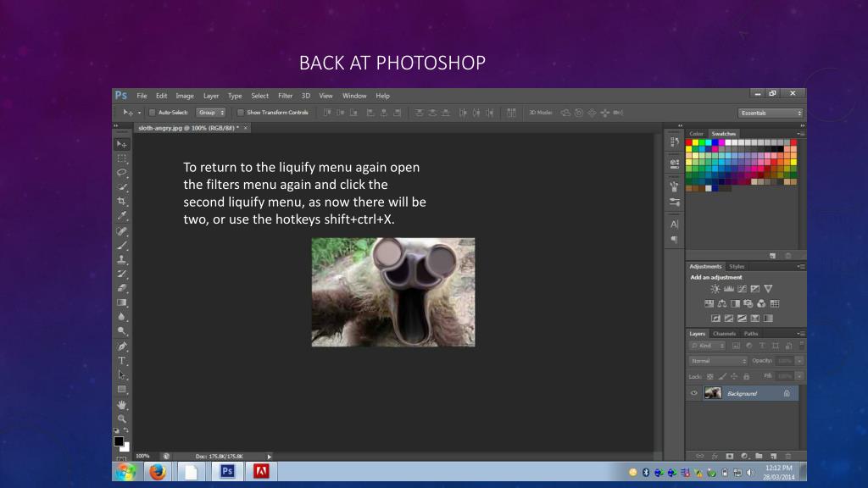
Task: Select the Lasso tool
Action: [122, 173]
